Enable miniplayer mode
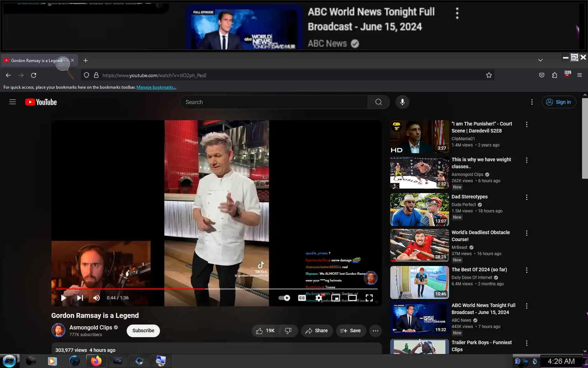The height and width of the screenshot is (368, 588). 336,298
